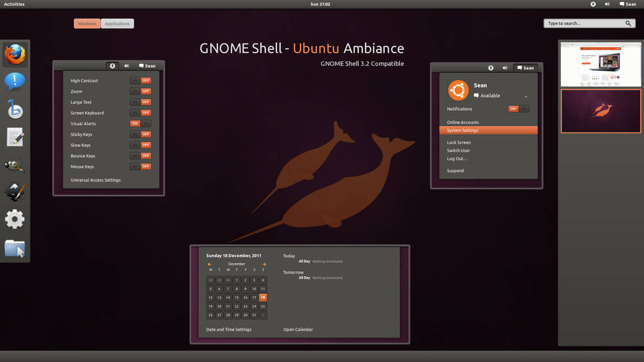644x362 pixels.
Task: Open the file manager folder icon
Action: pos(15,248)
